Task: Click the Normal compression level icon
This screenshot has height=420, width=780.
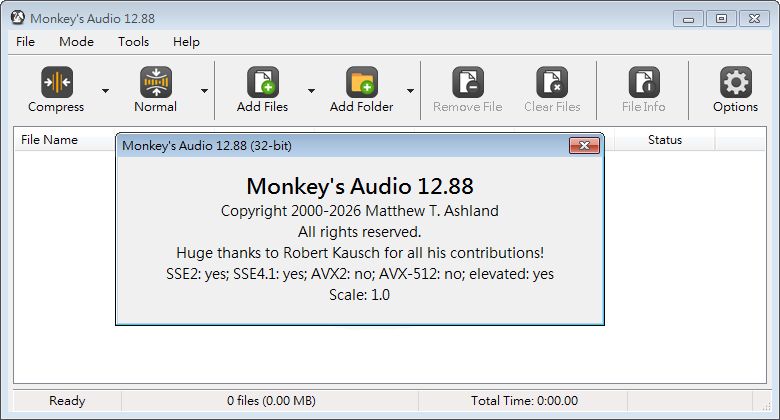Action: (x=156, y=82)
